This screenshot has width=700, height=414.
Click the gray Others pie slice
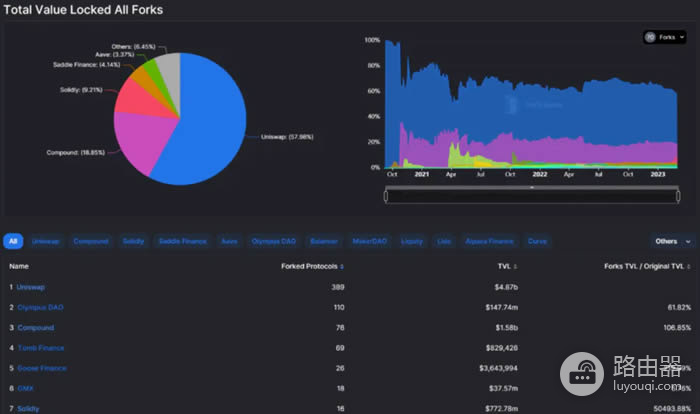[x=171, y=71]
